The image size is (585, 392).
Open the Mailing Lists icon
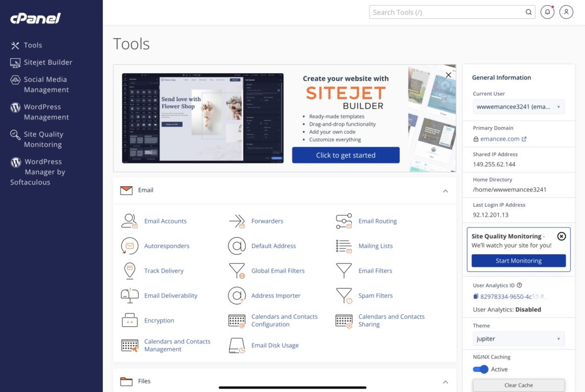[344, 246]
